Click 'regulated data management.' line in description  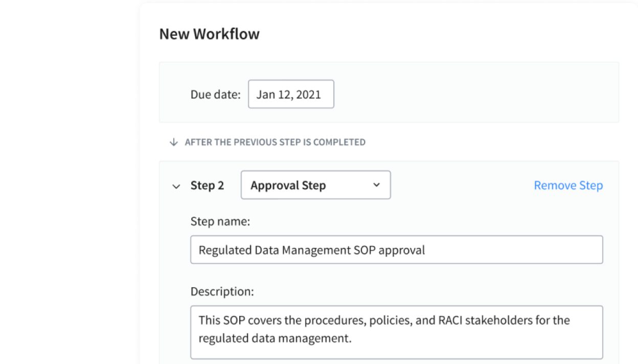tap(275, 338)
